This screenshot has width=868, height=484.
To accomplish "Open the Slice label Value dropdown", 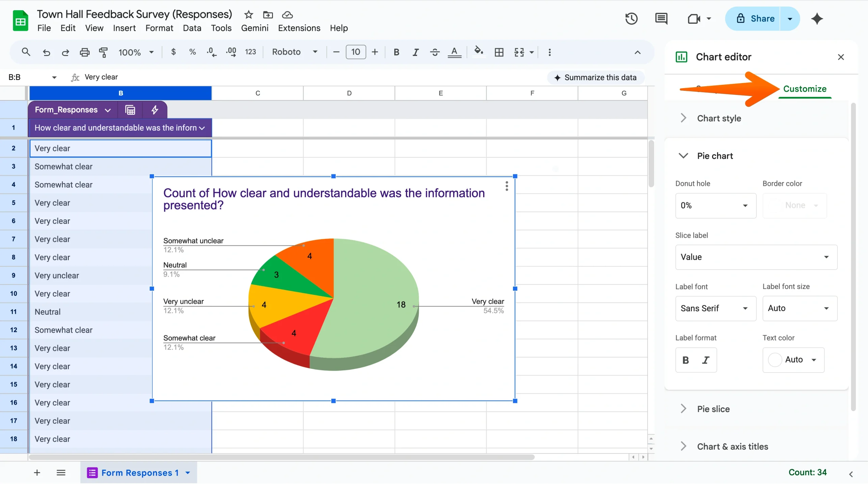I will pos(756,257).
